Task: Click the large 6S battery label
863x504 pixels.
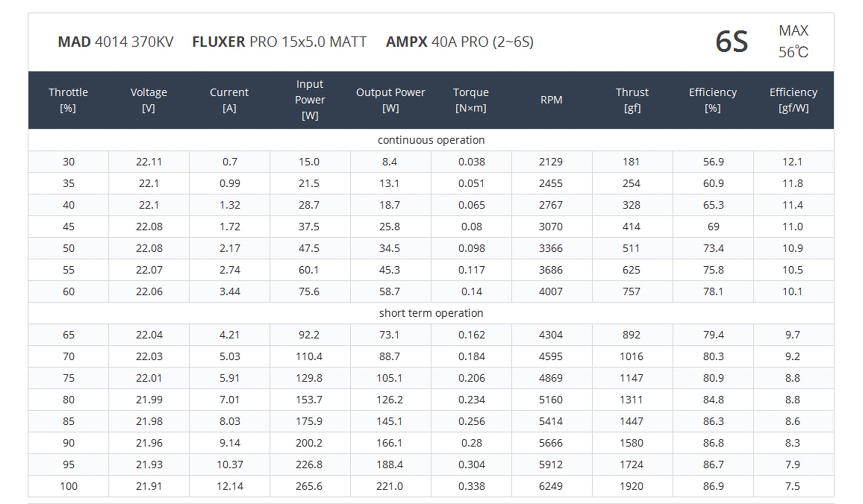Action: (732, 42)
